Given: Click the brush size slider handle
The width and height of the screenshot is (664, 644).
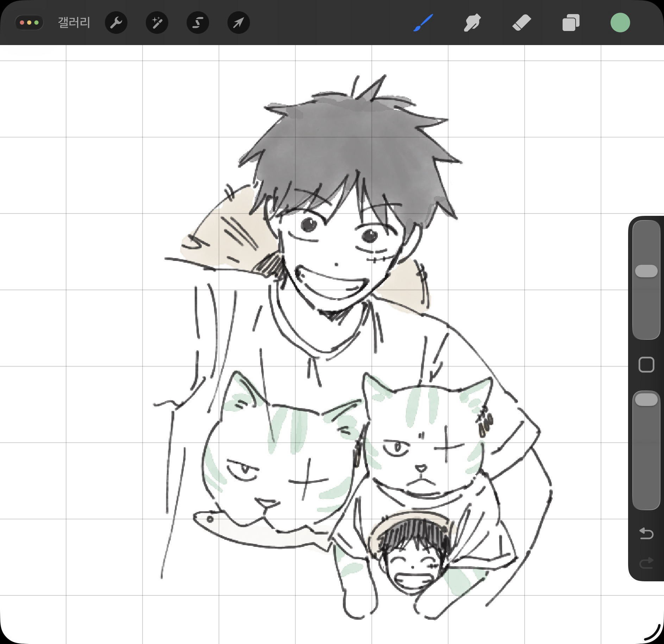Looking at the screenshot, I should pos(646,271).
